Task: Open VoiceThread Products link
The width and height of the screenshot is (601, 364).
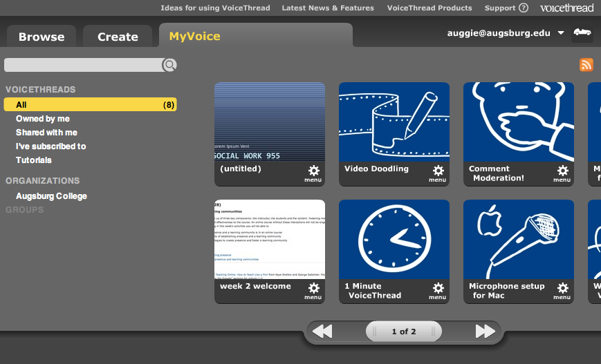Action: pos(429,8)
